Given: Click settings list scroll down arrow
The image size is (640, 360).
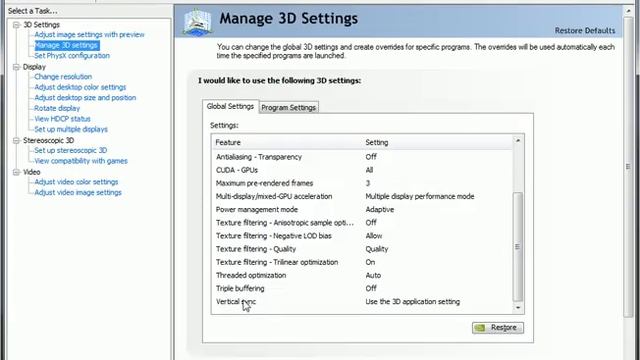Looking at the screenshot, I should pyautogui.click(x=518, y=308).
